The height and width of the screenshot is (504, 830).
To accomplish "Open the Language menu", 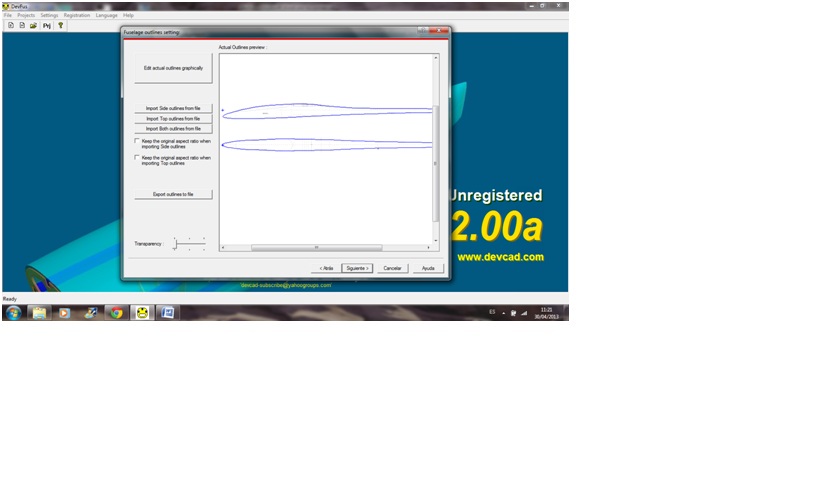I will point(106,15).
